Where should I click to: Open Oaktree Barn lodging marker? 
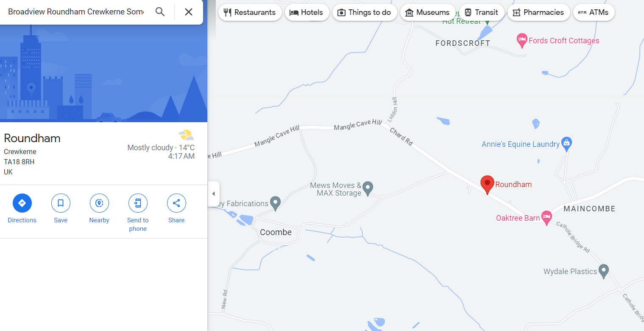coord(547,218)
